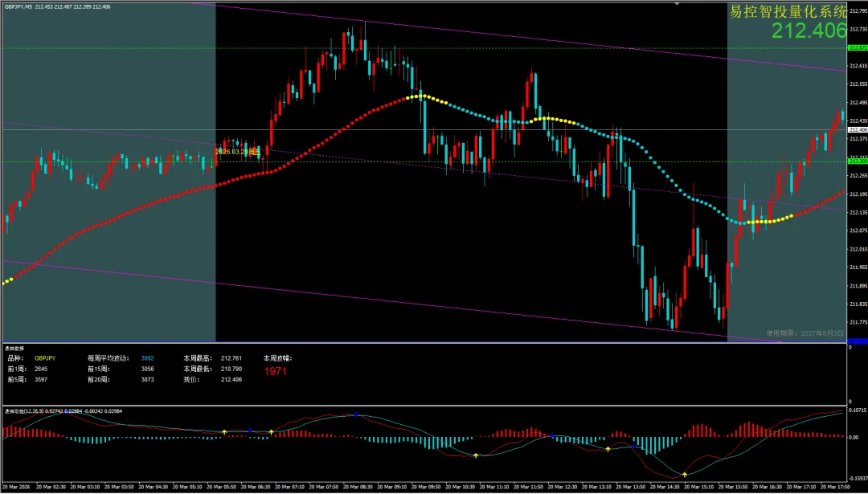
Task: Click the red weekly range value 1971
Action: pyautogui.click(x=276, y=372)
